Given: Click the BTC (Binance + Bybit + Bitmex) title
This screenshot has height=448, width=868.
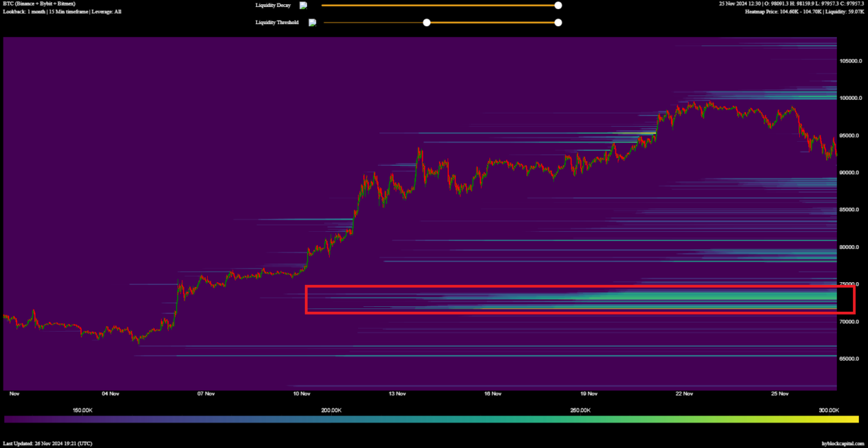Looking at the screenshot, I should [39, 4].
